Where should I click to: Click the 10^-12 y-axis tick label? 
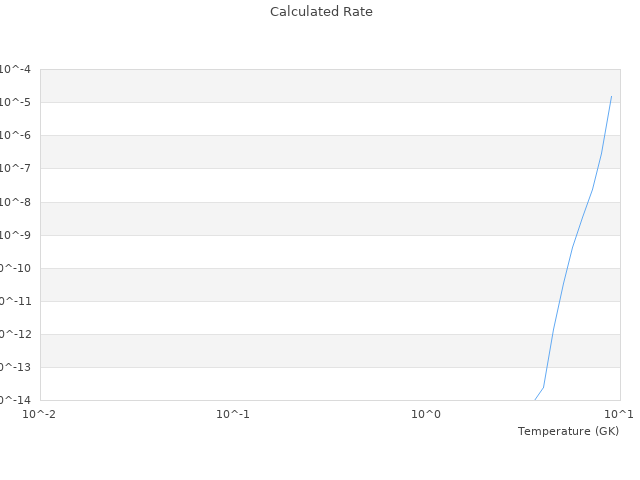coord(16,334)
